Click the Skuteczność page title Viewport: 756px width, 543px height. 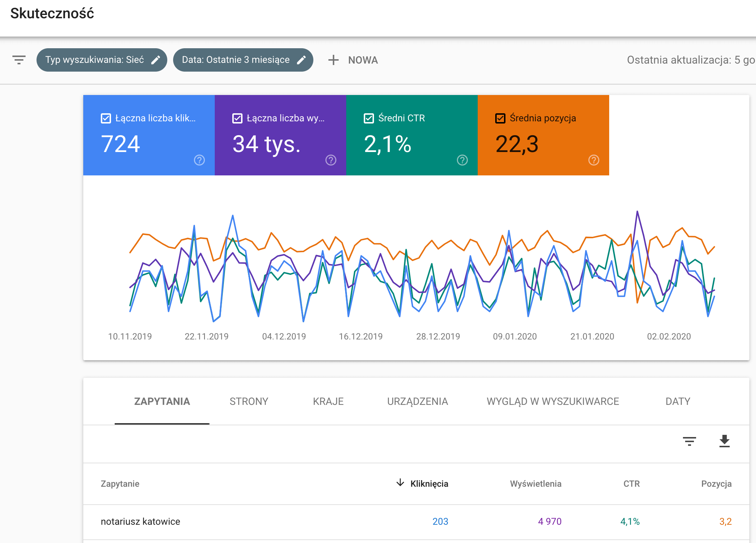click(x=52, y=14)
